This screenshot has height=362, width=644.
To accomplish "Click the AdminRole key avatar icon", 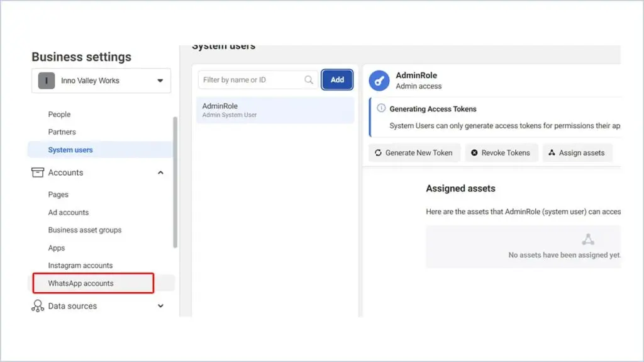I will tap(379, 81).
